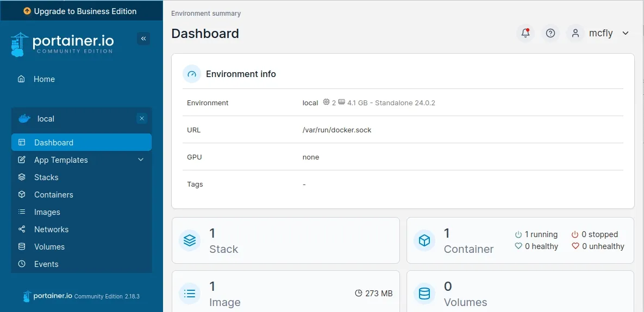
Task: Click the GPU value 'none'
Action: pos(310,157)
